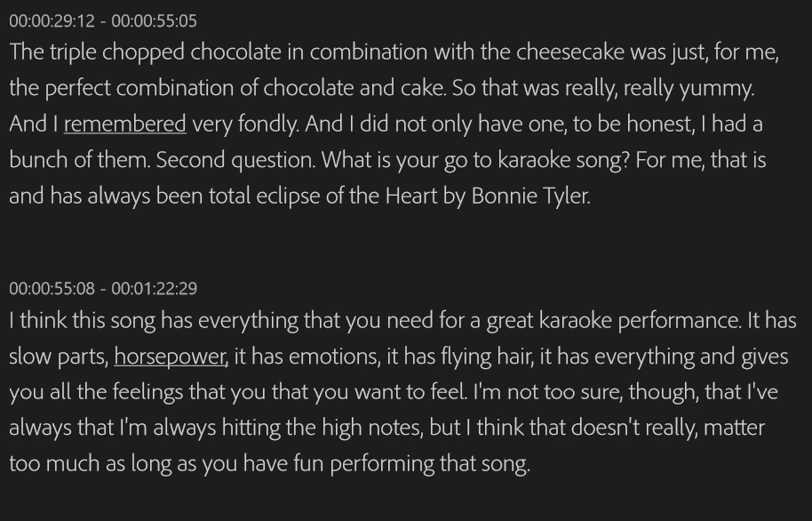This screenshot has width=812, height=521.
Task: Click the word "triple" at transcript start
Action: pyautogui.click(x=73, y=52)
